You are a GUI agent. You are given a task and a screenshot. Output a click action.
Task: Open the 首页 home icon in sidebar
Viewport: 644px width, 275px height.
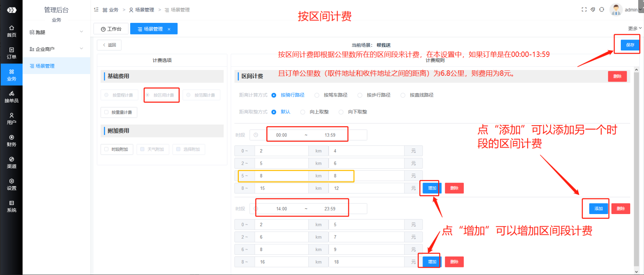(x=11, y=31)
